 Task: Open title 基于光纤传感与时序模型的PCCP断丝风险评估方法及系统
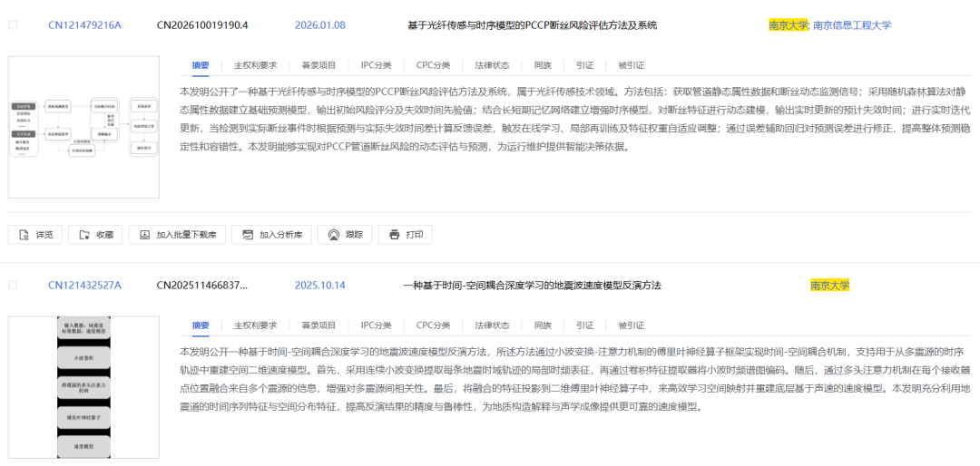pos(532,25)
